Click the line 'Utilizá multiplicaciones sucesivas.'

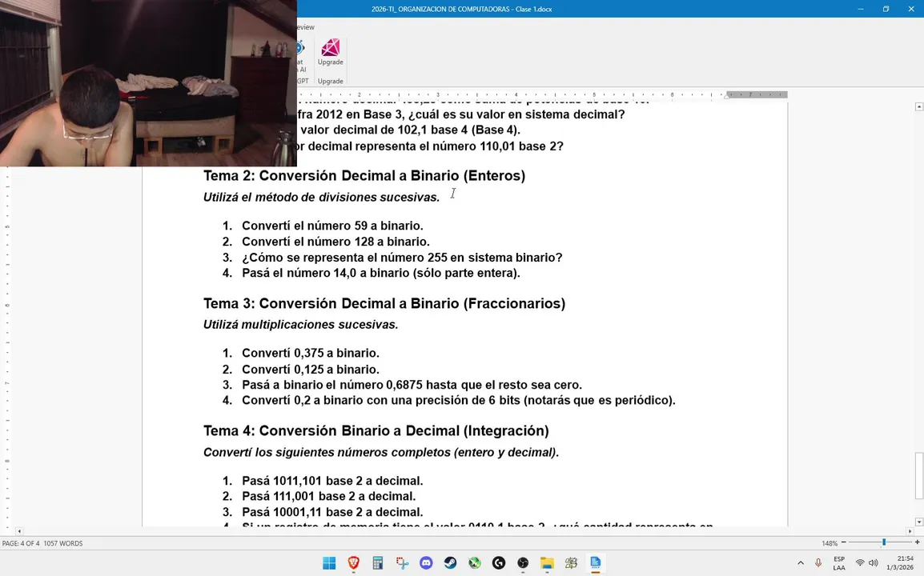point(300,325)
